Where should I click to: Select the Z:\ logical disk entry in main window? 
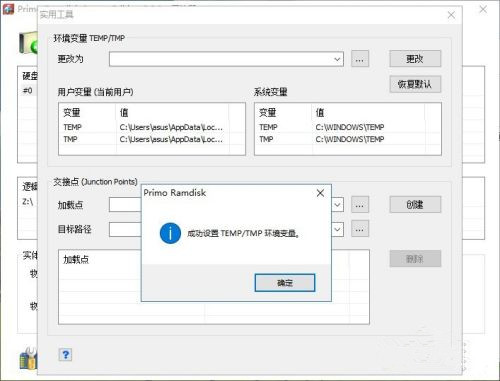[x=28, y=202]
